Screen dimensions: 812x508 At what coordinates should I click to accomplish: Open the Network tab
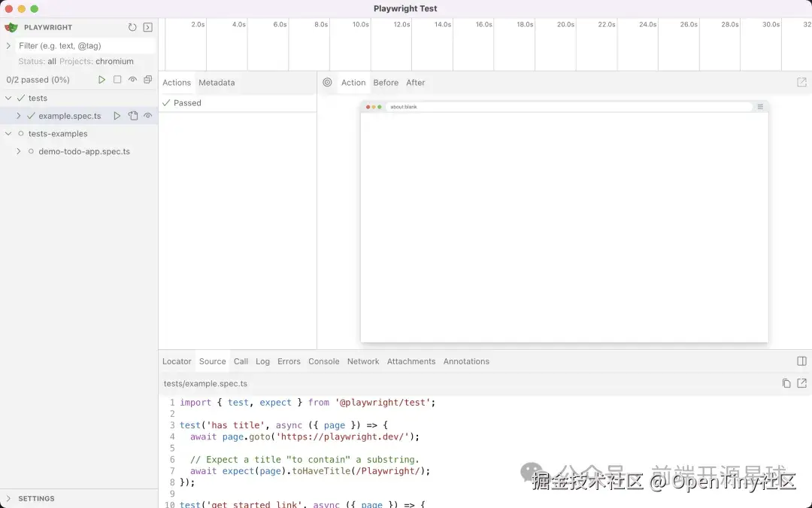tap(363, 361)
